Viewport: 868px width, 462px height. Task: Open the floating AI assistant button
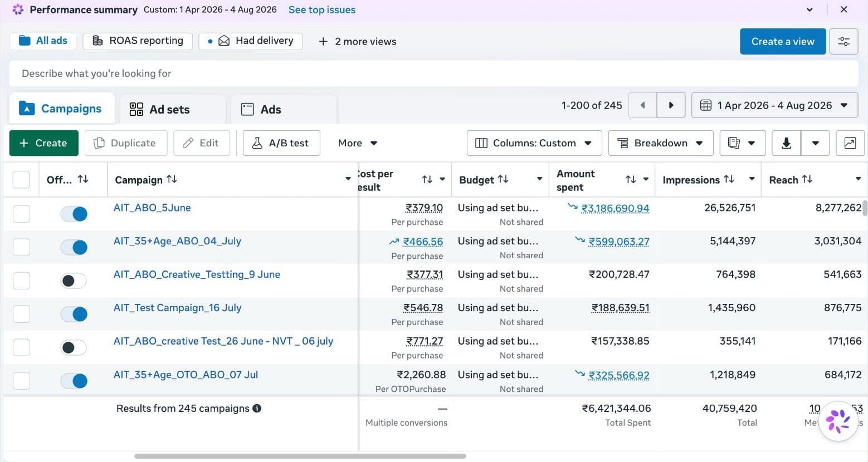[838, 421]
